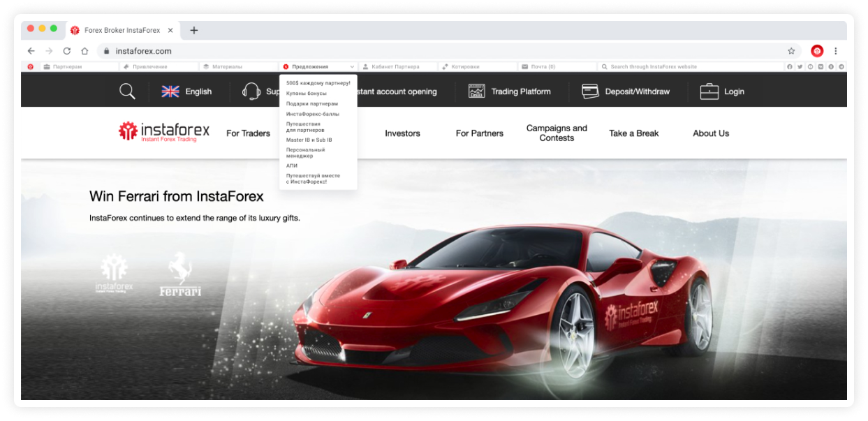Image resolution: width=868 pixels, height=421 pixels.
Task: Select 'Купоны бонусы' from the dropdown menu
Action: (306, 93)
